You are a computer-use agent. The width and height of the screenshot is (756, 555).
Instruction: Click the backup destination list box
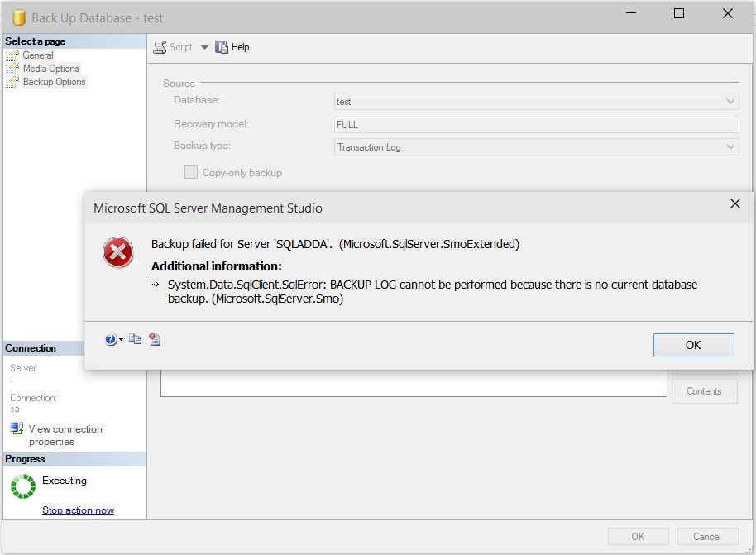click(x=414, y=383)
